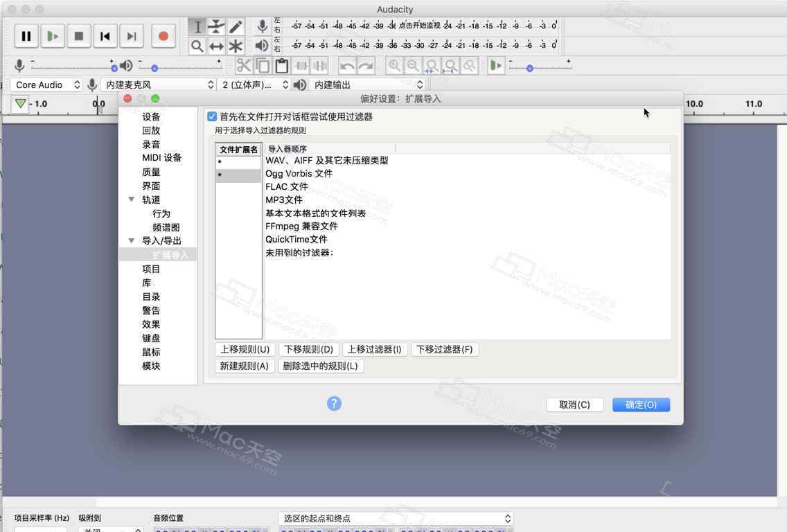The height and width of the screenshot is (532, 787).
Task: Click the green timeline playhead triangle
Action: pyautogui.click(x=20, y=104)
